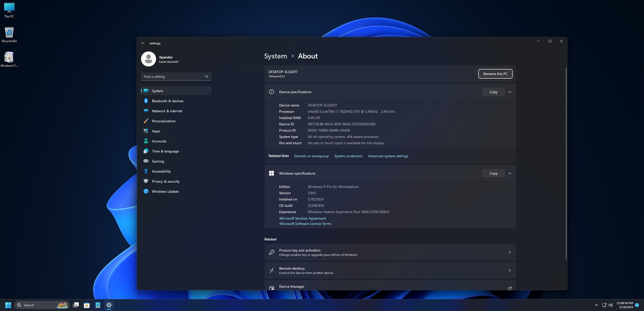Open the Device Manager external link icon
The height and width of the screenshot is (311, 644).
(510, 288)
